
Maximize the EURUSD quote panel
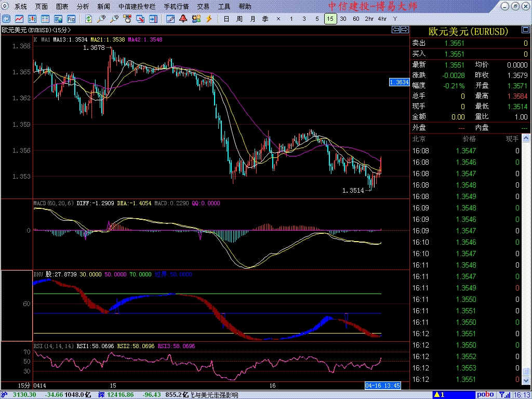[x=526, y=31]
